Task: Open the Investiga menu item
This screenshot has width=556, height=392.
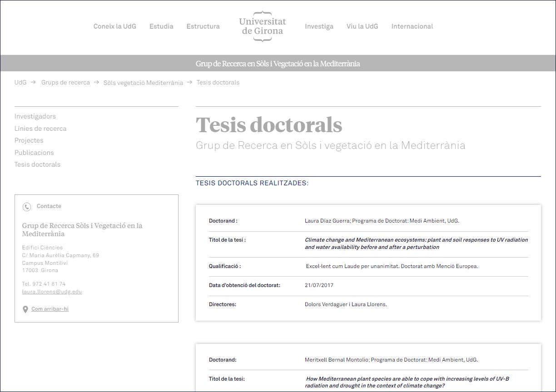Action: tap(319, 26)
